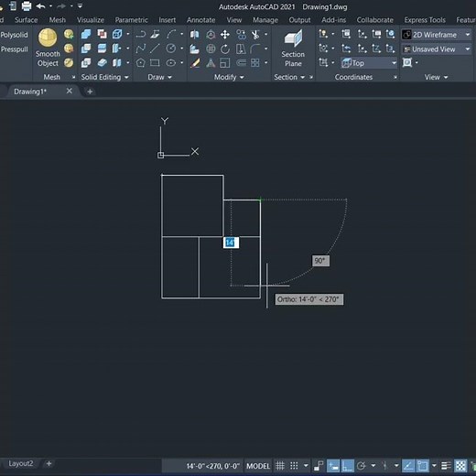Toggle drawing grid display in status bar
The height and width of the screenshot is (476, 476).
tap(280, 466)
